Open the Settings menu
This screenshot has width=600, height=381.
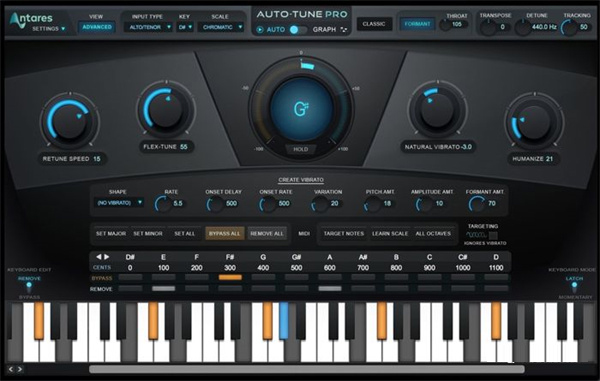point(48,29)
